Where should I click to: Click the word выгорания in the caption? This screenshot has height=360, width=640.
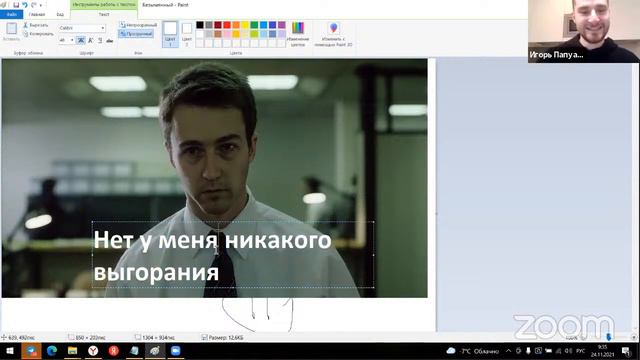click(x=156, y=273)
